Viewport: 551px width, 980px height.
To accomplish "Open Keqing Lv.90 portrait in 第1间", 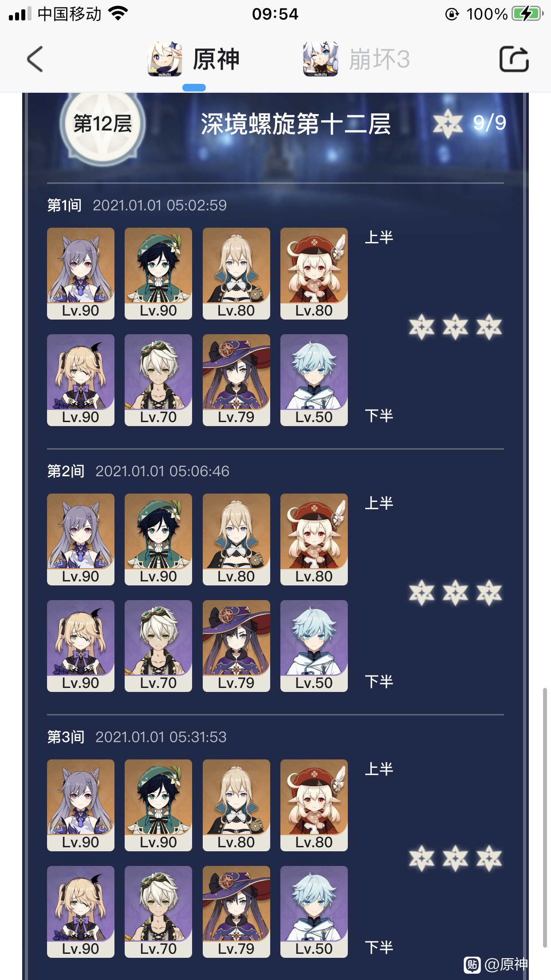I will [x=81, y=273].
